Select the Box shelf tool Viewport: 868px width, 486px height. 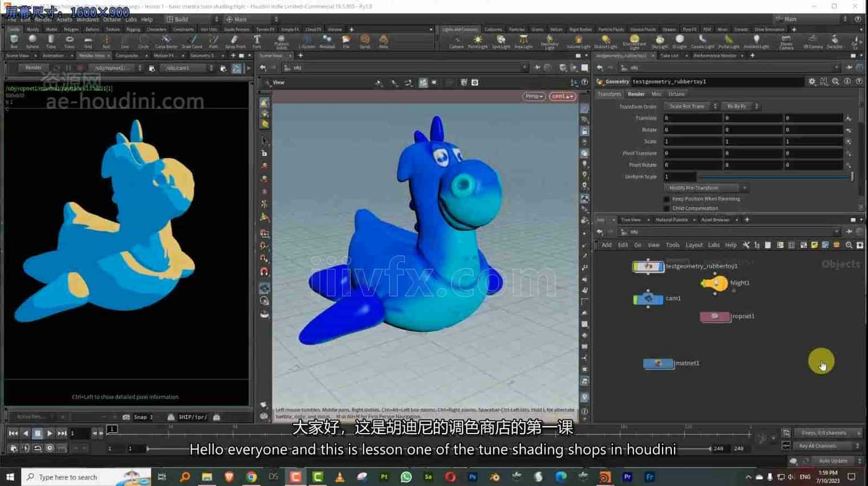(x=14, y=42)
